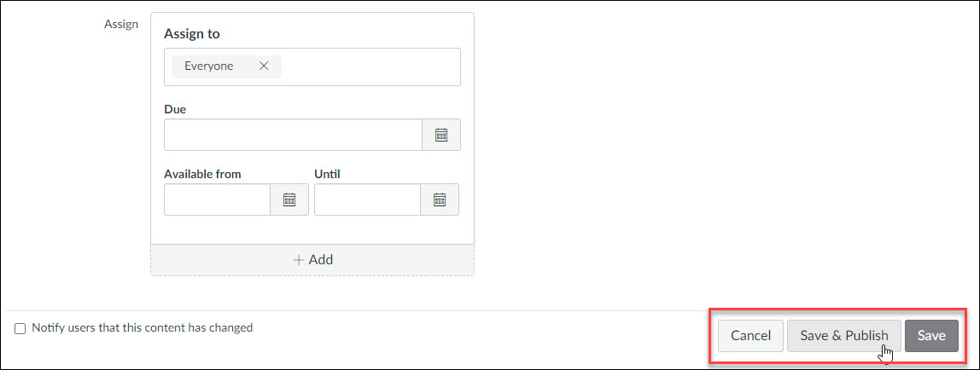Add another assignment date group
Viewport: 980px width, 370px height.
pos(312,259)
